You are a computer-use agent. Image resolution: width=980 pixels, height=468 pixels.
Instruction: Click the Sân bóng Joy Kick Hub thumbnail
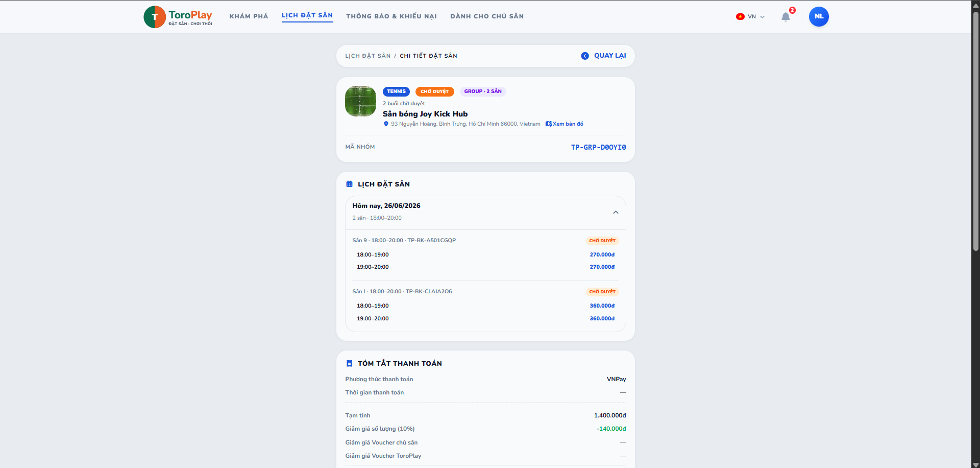[x=360, y=101]
